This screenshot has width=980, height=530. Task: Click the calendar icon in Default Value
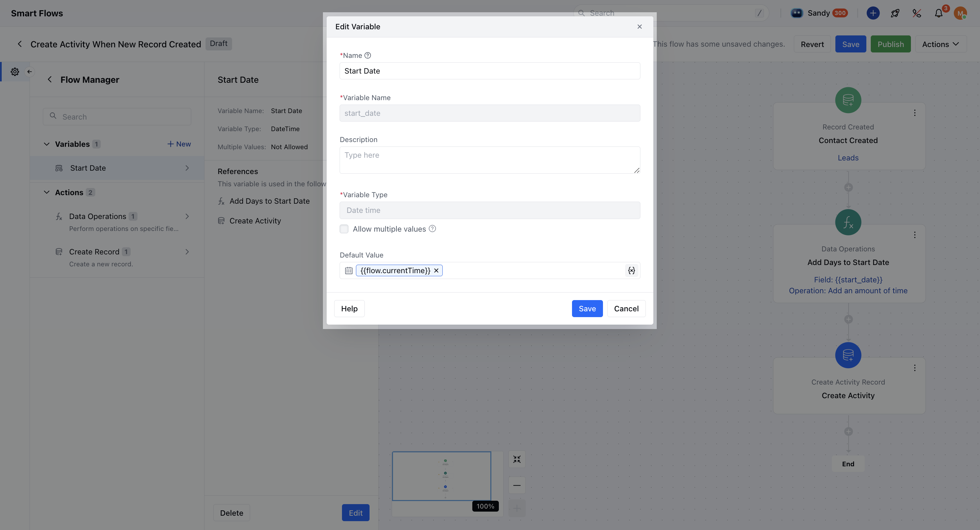pyautogui.click(x=348, y=270)
